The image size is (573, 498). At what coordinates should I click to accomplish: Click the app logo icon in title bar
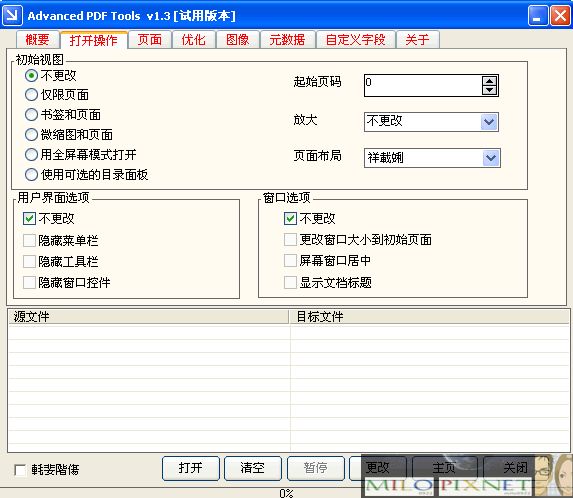12,15
